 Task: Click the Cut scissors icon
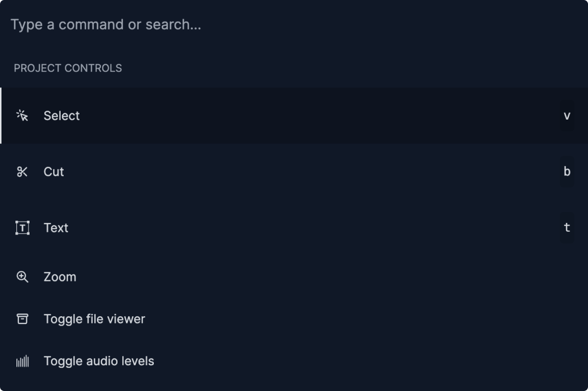coord(22,172)
